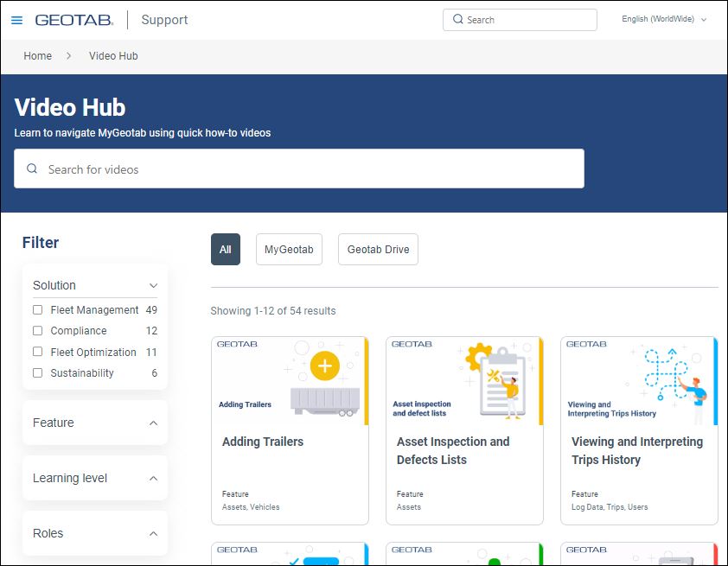
Task: Click the Filter heading
Action: tap(41, 243)
